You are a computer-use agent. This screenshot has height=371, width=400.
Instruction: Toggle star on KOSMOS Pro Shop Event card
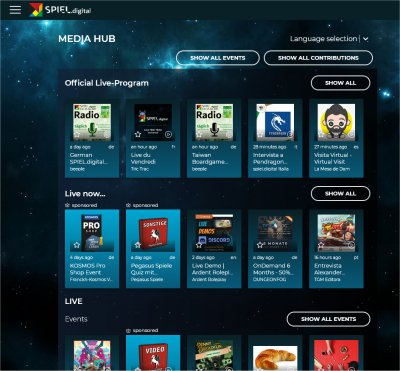77,245
